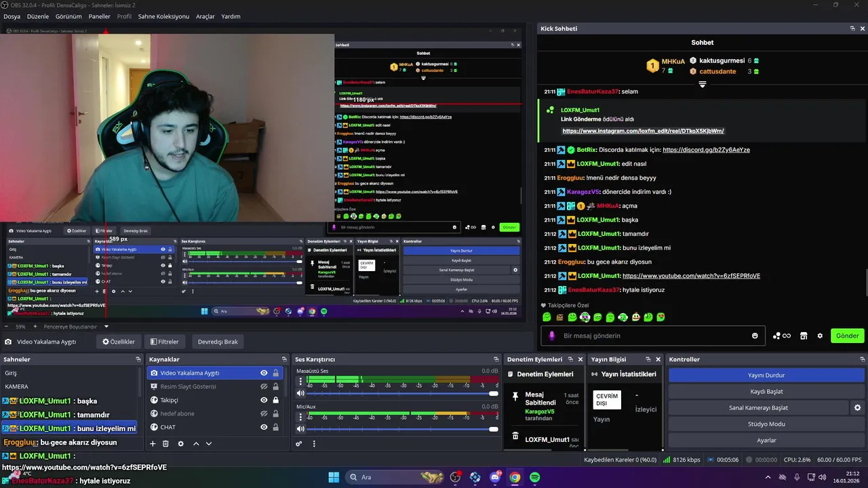868x488 pixels.
Task: Open Kick chat settings gear
Action: pos(820,335)
